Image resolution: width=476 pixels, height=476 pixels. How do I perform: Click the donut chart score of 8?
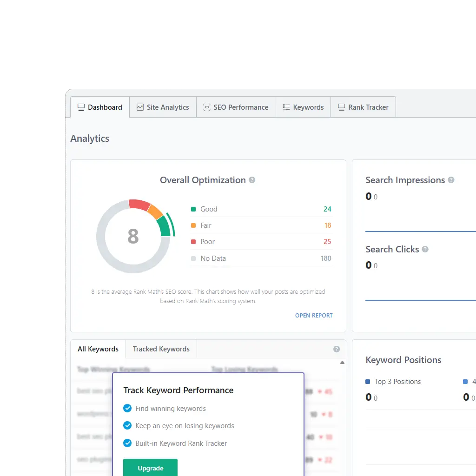pyautogui.click(x=133, y=237)
